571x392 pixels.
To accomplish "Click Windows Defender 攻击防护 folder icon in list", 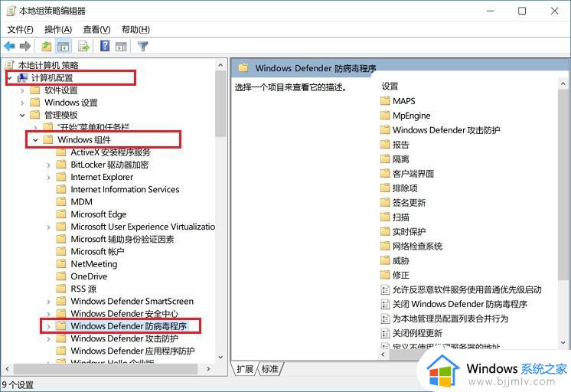I will pos(385,130).
